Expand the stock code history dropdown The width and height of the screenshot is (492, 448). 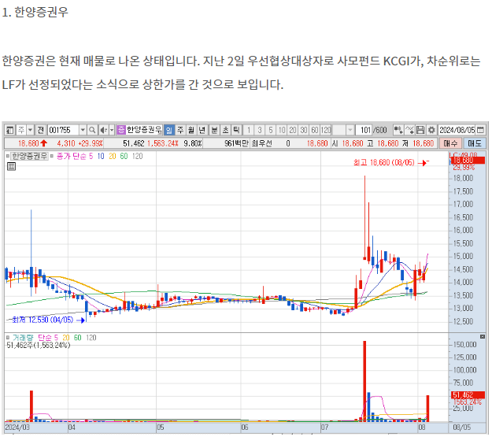coord(83,130)
